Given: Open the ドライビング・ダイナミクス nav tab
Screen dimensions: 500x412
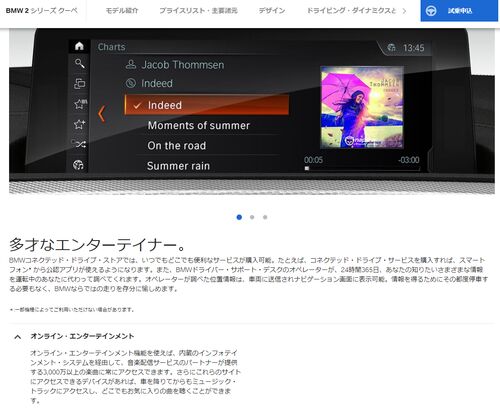Looking at the screenshot, I should click(351, 11).
